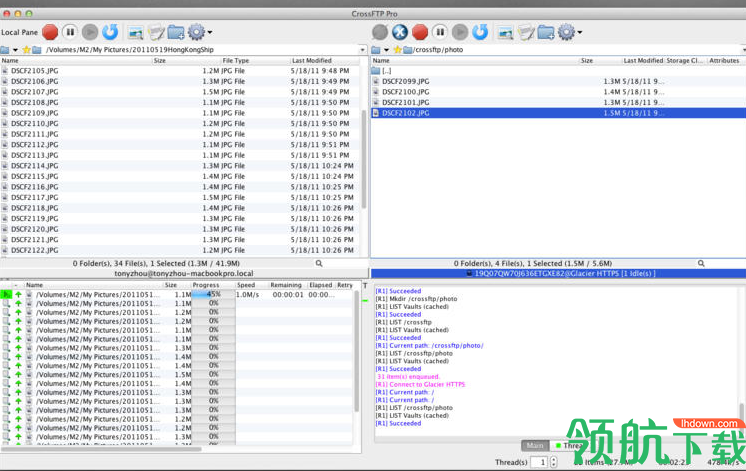Open dropdown arrow beside local gear icon
Image resolution: width=746 pixels, height=471 pixels.
[x=210, y=32]
